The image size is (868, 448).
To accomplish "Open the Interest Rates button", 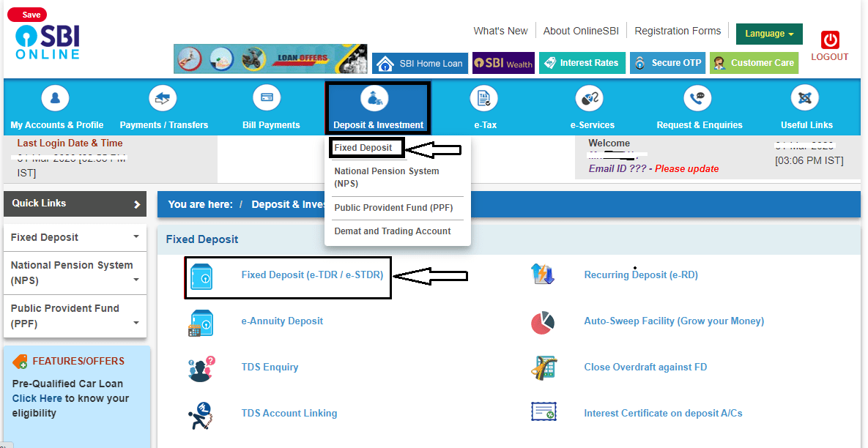I will coord(582,63).
